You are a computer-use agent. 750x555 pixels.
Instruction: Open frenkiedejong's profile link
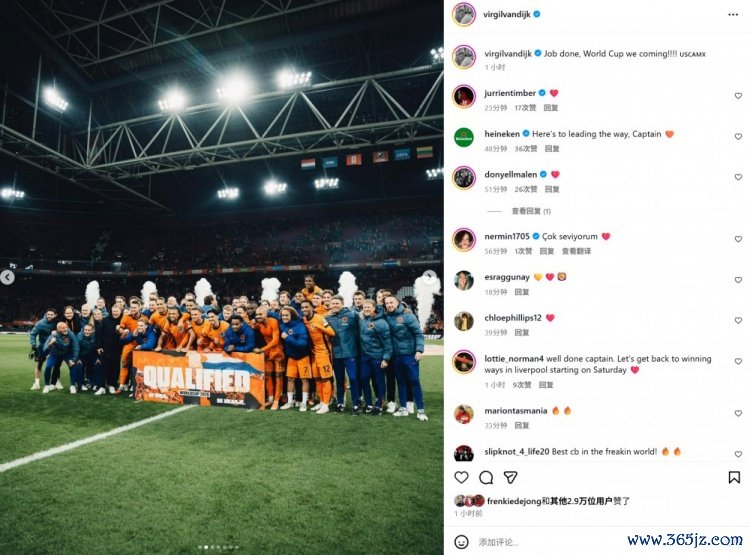[514, 501]
